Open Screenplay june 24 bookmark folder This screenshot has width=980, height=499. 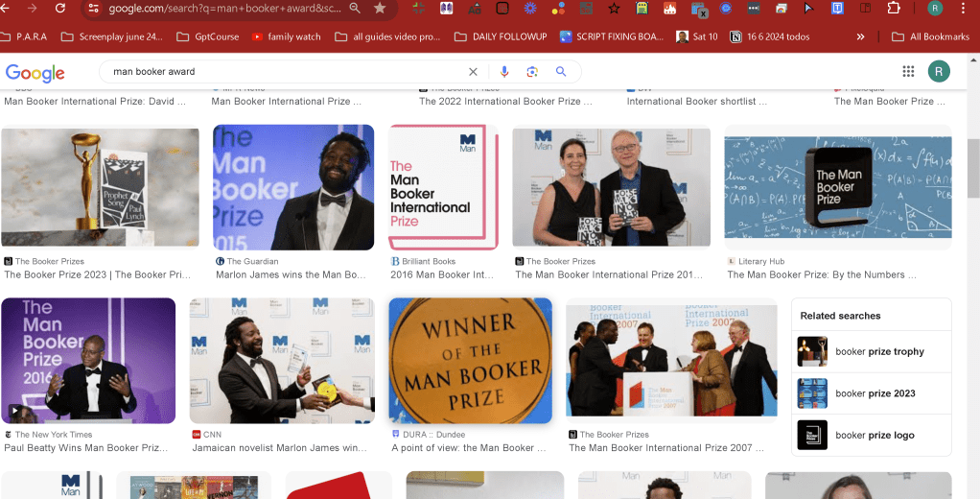112,36
